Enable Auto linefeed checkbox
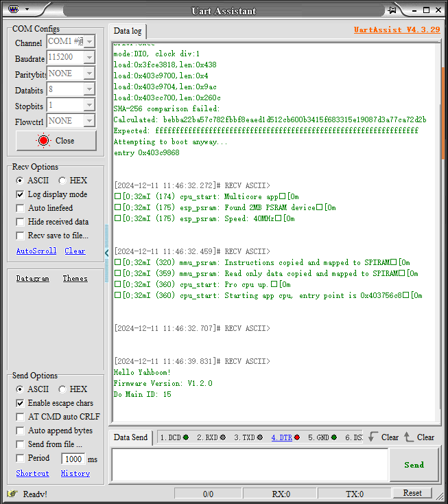This screenshot has height=504, width=448. (x=20, y=208)
